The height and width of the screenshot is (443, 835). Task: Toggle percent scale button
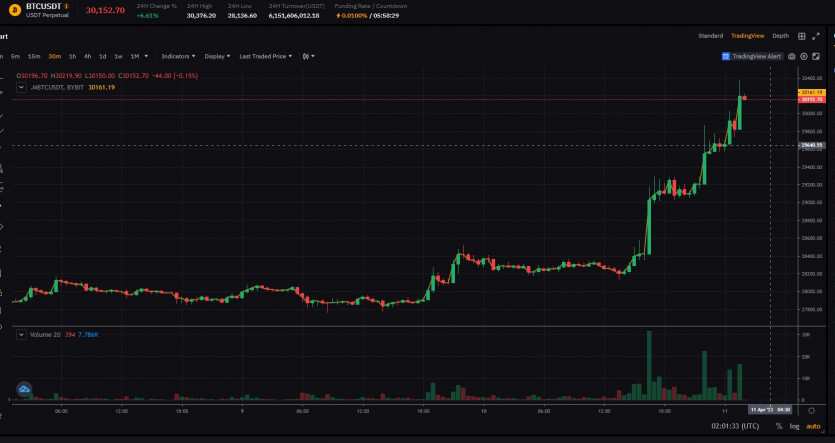pyautogui.click(x=779, y=426)
